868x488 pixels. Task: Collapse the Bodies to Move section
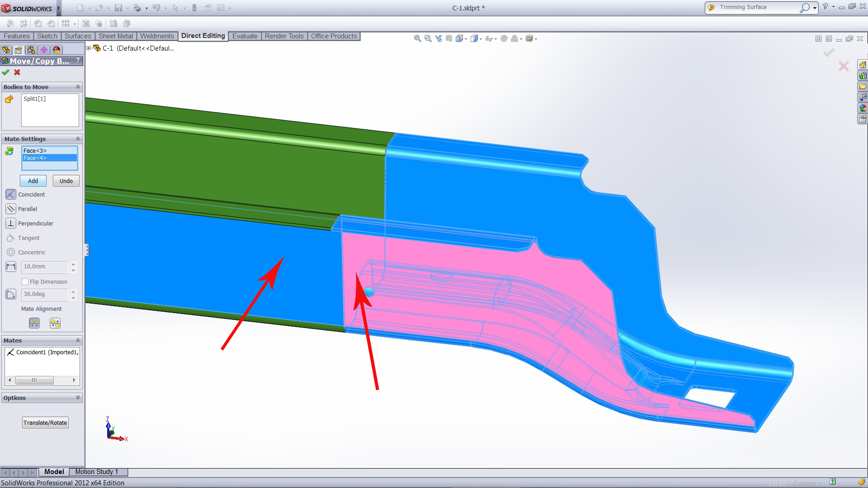point(78,87)
